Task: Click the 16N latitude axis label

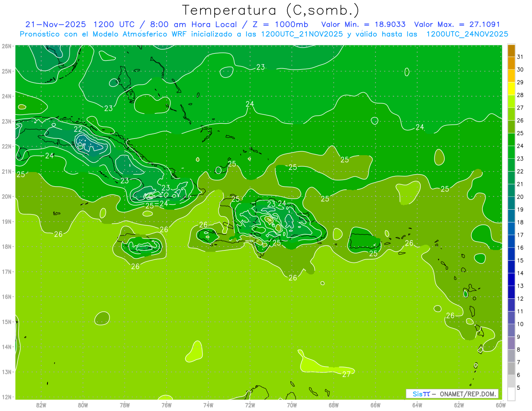Action: [x=7, y=297]
